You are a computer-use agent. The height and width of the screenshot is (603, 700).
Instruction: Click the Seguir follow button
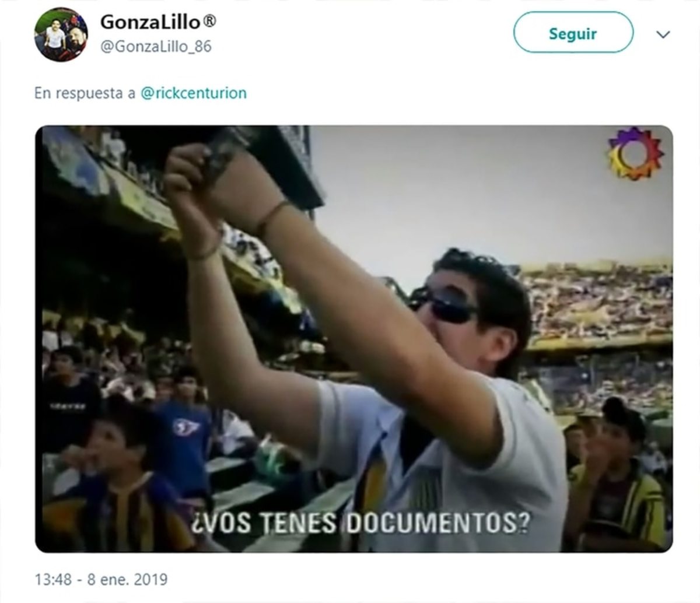click(x=573, y=33)
